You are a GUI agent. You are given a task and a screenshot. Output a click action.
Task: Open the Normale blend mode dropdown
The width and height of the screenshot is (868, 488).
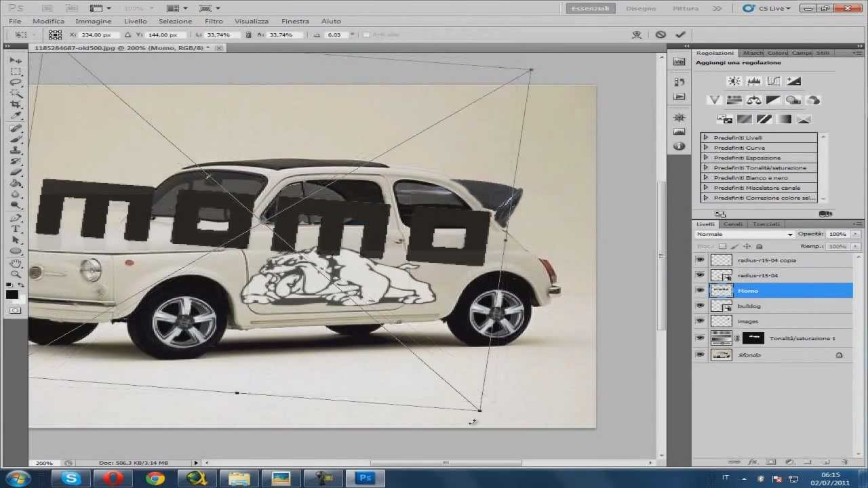[744, 234]
